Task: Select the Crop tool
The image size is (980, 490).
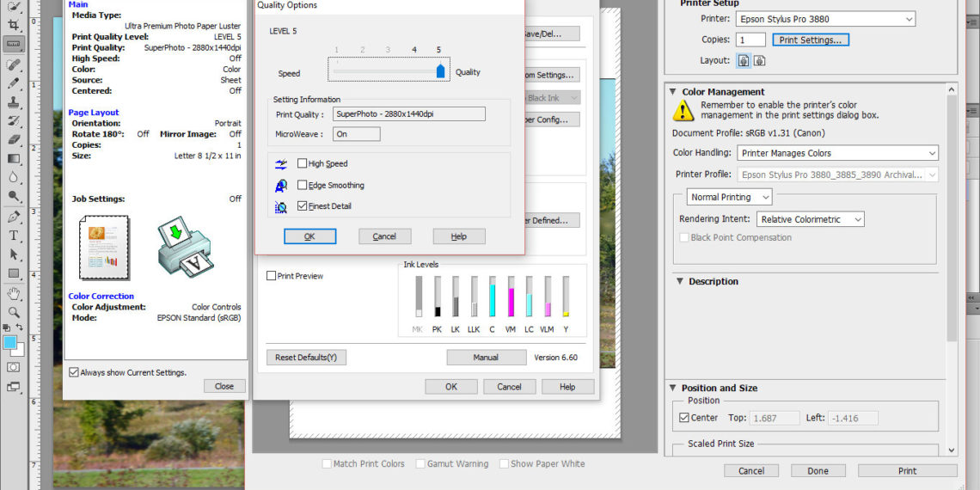Action: (x=13, y=25)
